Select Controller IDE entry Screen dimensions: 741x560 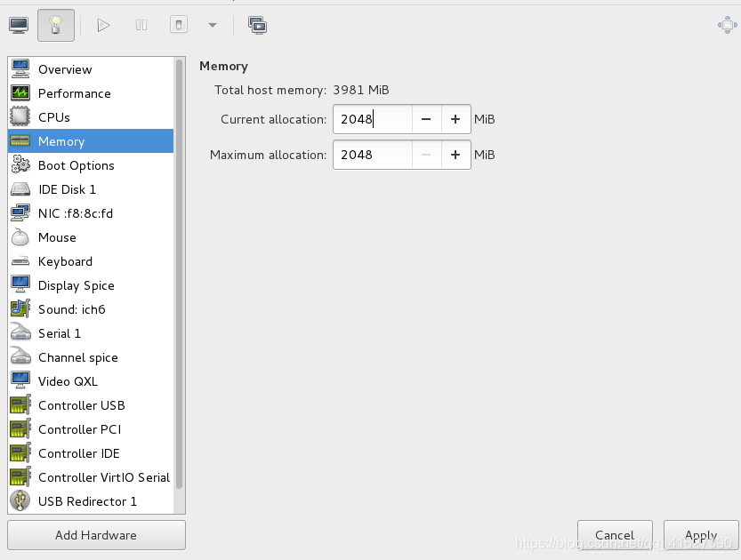[x=91, y=453]
